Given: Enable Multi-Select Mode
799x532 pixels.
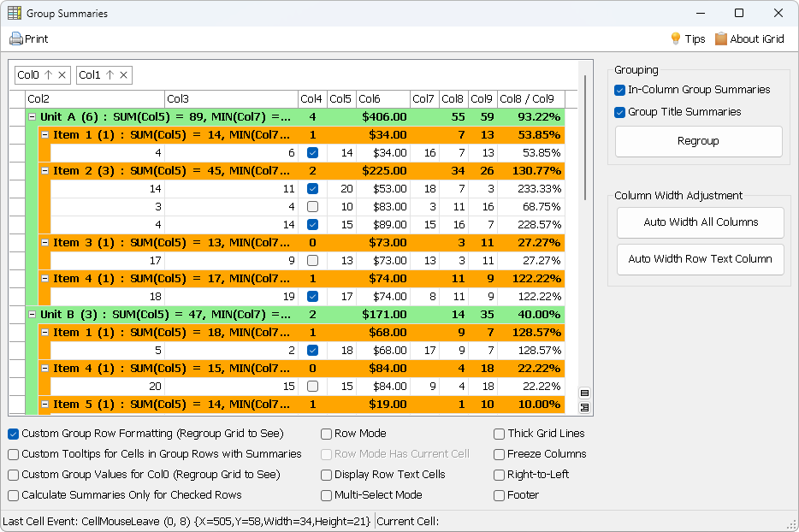Looking at the screenshot, I should tap(326, 495).
